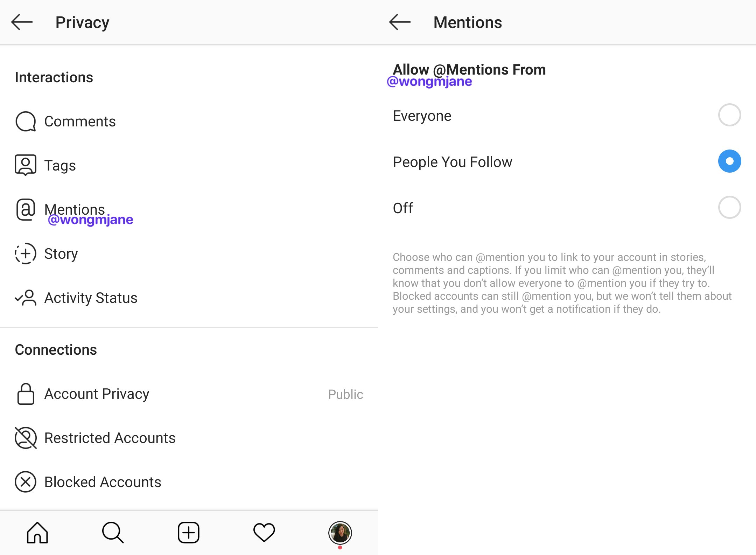
Task: Open the Activity heart tab
Action: coord(264,533)
